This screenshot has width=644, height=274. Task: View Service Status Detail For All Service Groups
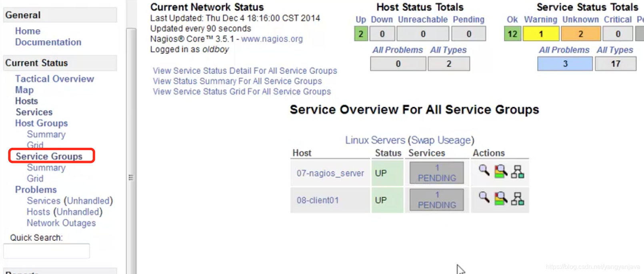(x=245, y=71)
